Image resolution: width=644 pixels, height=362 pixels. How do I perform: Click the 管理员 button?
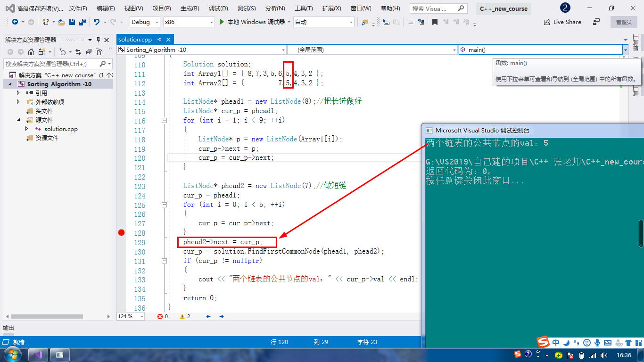tap(624, 22)
